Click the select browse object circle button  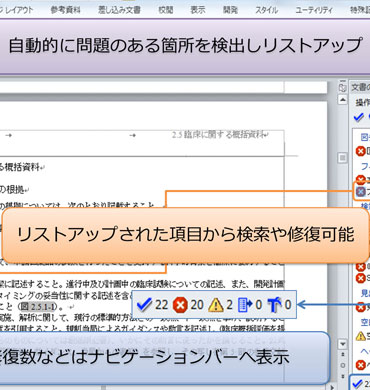pos(342,366)
